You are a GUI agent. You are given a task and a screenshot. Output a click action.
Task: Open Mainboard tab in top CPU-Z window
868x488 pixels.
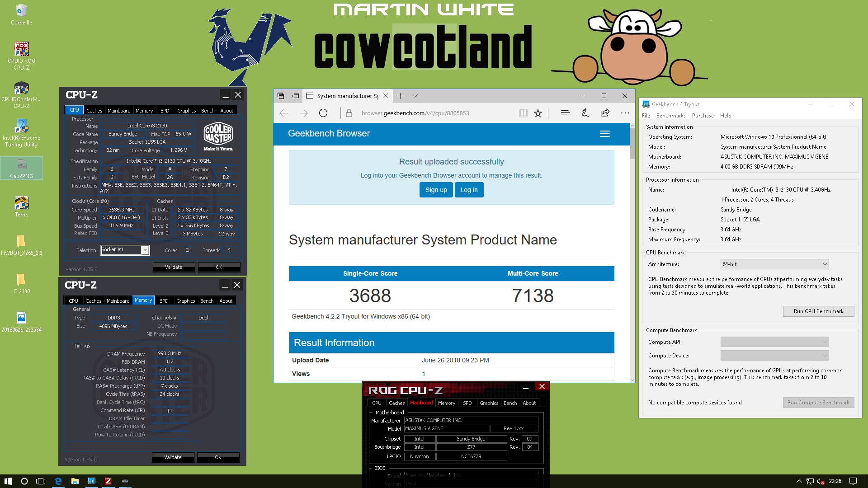(x=119, y=111)
